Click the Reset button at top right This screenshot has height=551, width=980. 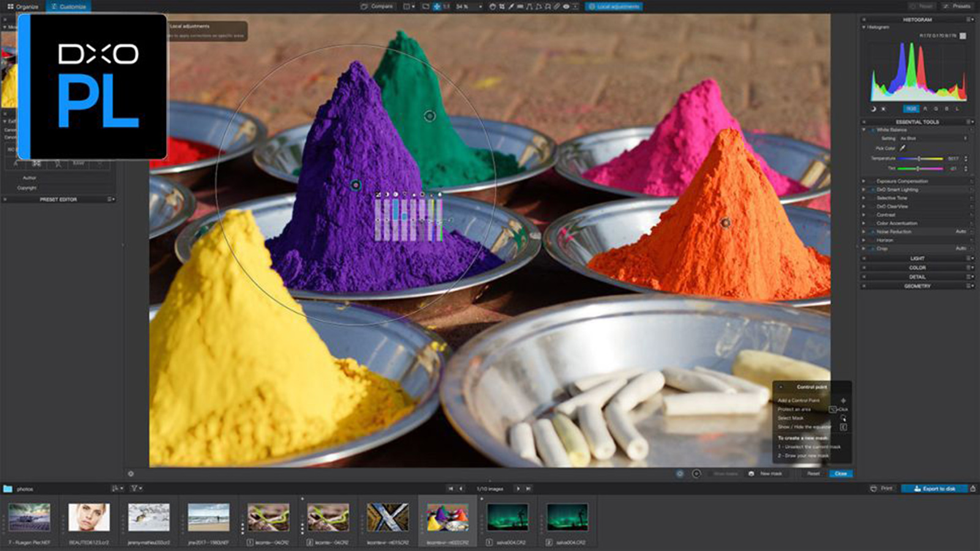[922, 6]
